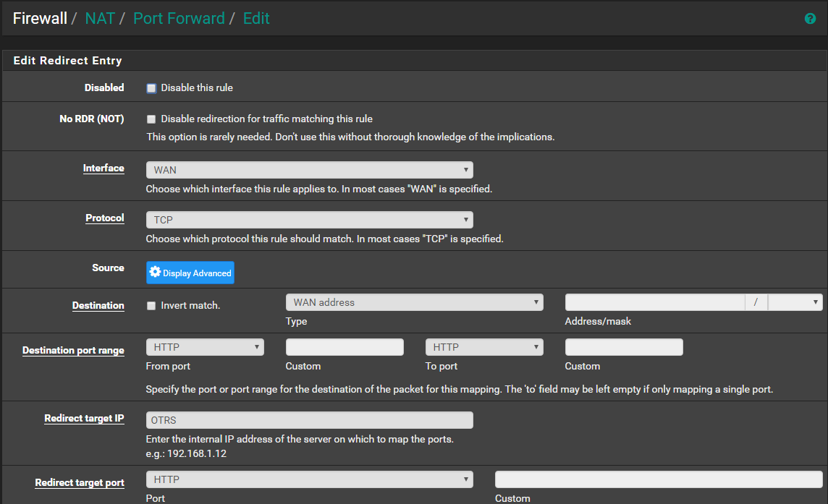Open the Interface dropdown showing WAN
Viewport: 828px width, 504px height.
click(x=309, y=170)
